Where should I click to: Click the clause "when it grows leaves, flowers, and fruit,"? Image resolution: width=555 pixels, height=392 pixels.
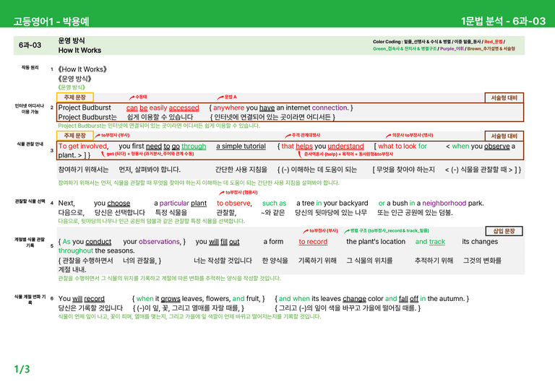198,299
